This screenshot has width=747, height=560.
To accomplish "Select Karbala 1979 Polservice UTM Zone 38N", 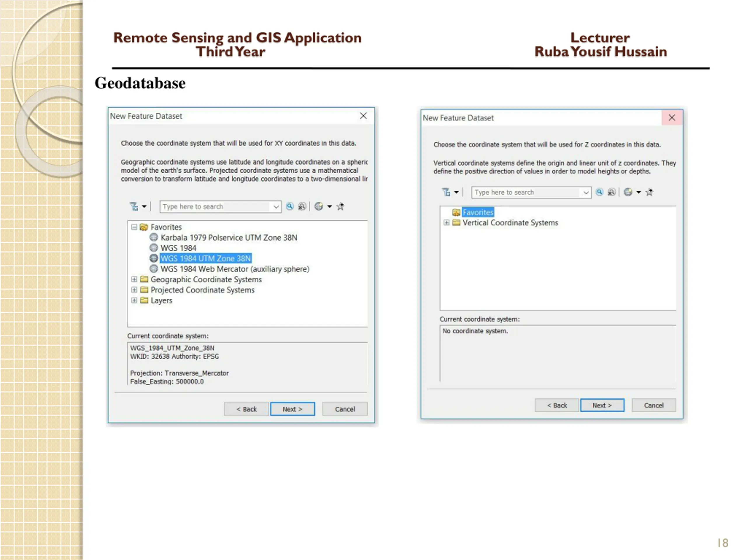I will [x=229, y=238].
